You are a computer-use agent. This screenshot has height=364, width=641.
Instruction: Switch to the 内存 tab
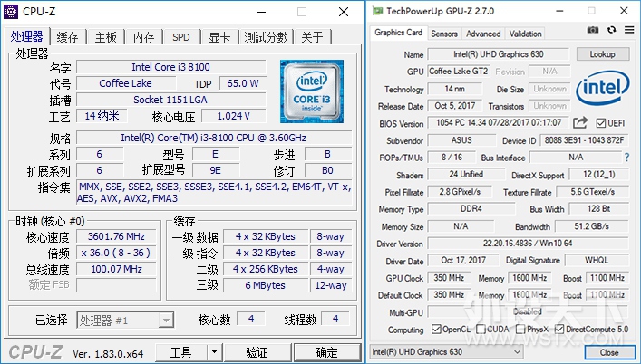tap(144, 37)
